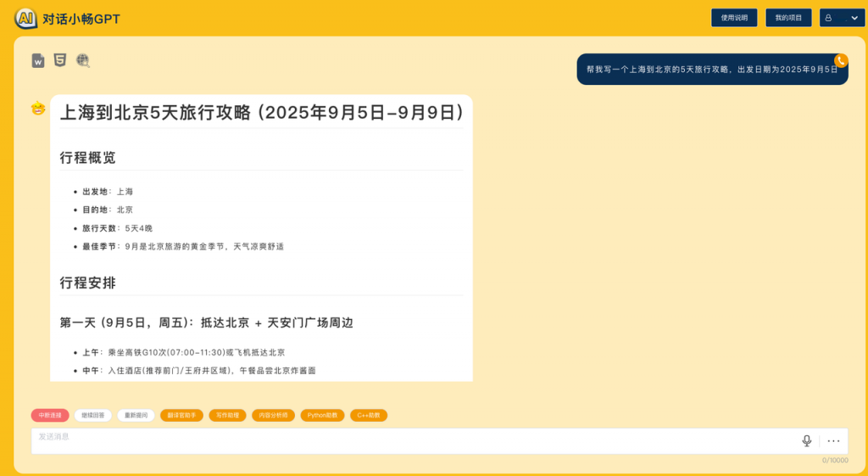Pick the C++助教 assistant chip
Image resolution: width=868 pixels, height=476 pixels.
pos(369,416)
